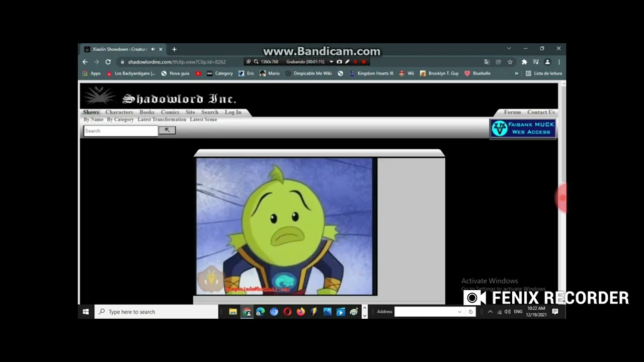Pause the Bandicam recording
This screenshot has height=362, width=644.
[355, 62]
